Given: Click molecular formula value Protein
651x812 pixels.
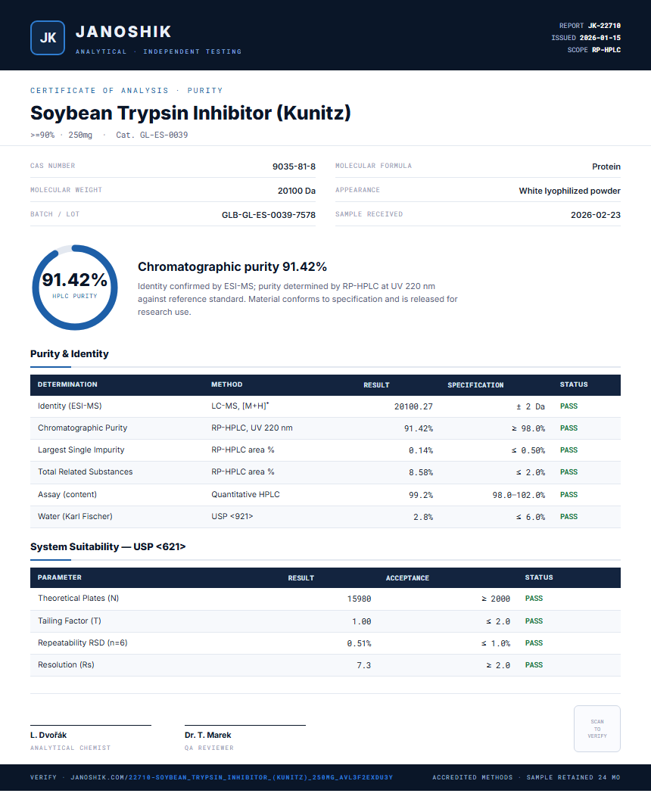Looking at the screenshot, I should [x=606, y=166].
